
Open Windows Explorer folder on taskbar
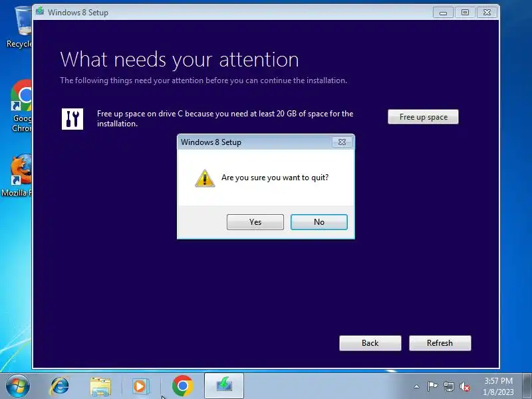tap(100, 386)
